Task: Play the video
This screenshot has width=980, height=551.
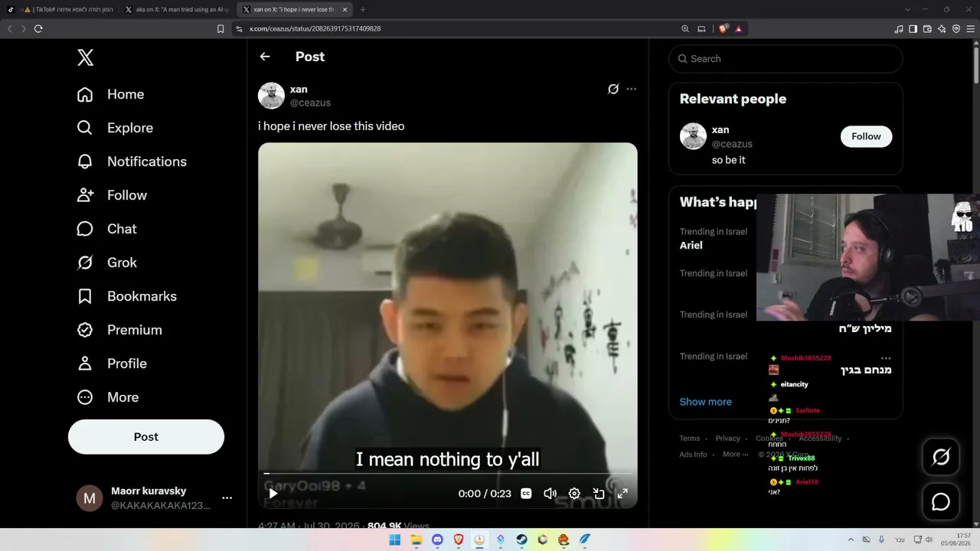Action: click(273, 494)
